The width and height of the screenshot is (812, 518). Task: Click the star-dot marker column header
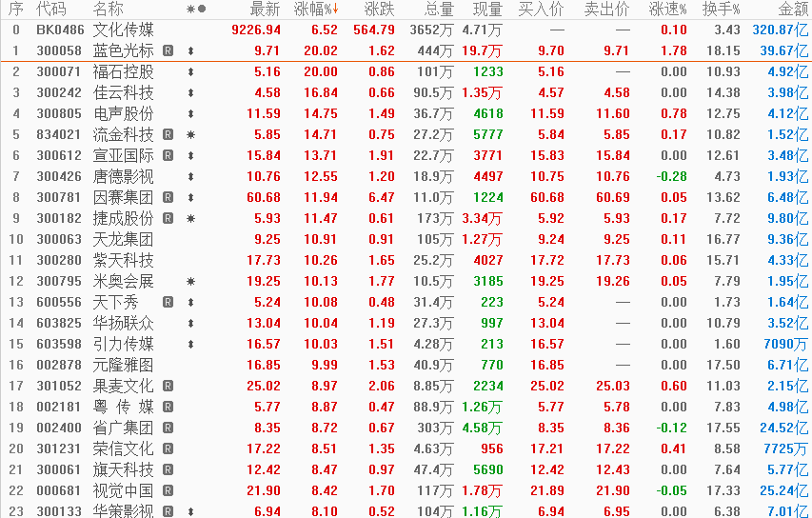(196, 9)
